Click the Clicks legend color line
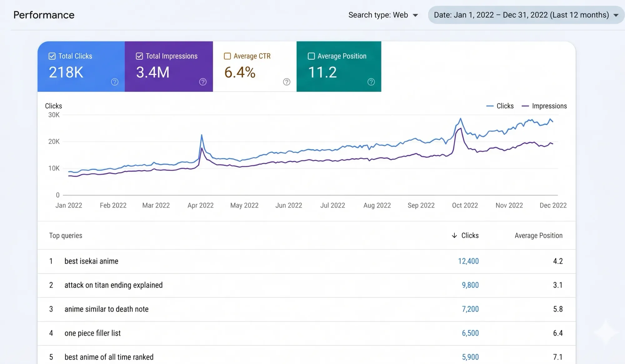The height and width of the screenshot is (364, 625). coord(490,106)
